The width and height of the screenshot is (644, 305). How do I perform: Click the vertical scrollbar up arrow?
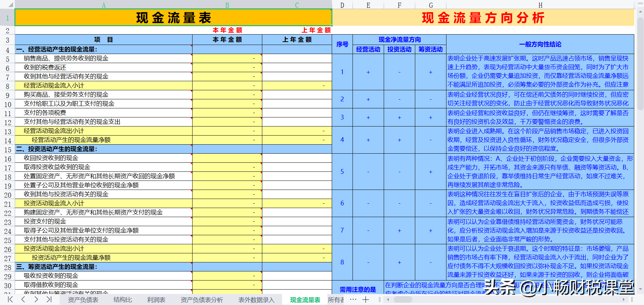(640, 11)
